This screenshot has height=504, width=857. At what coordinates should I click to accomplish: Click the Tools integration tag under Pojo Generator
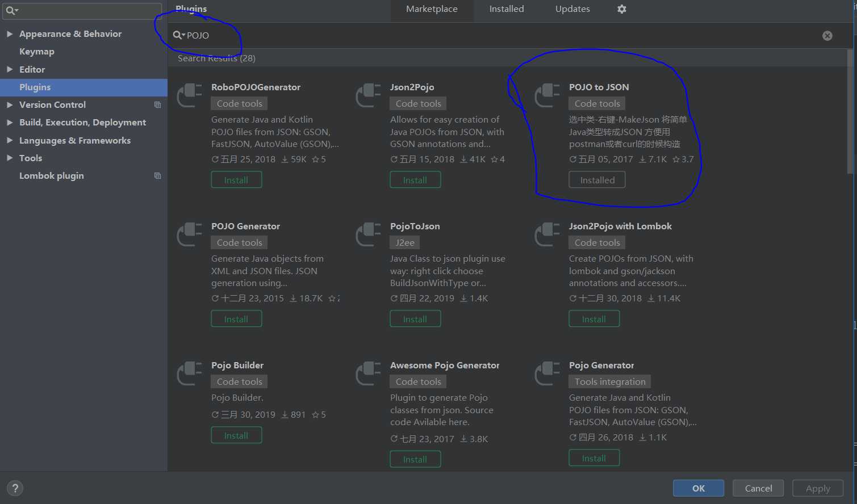point(610,381)
